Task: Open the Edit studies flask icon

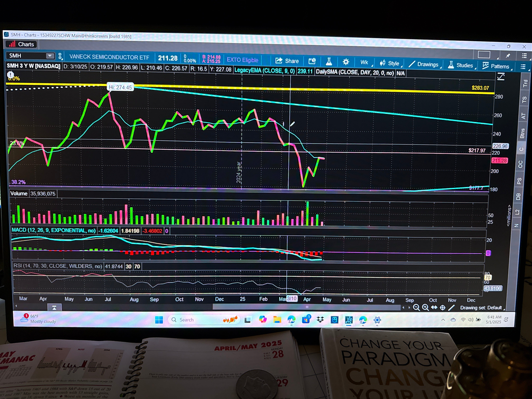Action: pos(329,62)
